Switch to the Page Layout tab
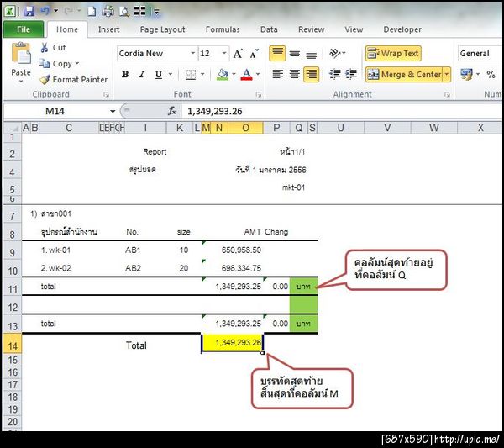Viewport: 504px width, 448px height. pos(162,29)
